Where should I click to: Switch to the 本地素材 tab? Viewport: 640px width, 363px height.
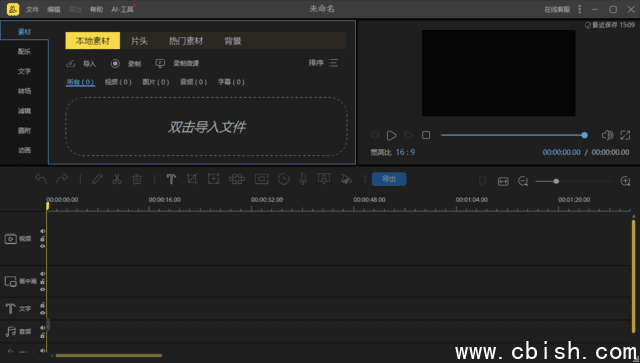[93, 41]
